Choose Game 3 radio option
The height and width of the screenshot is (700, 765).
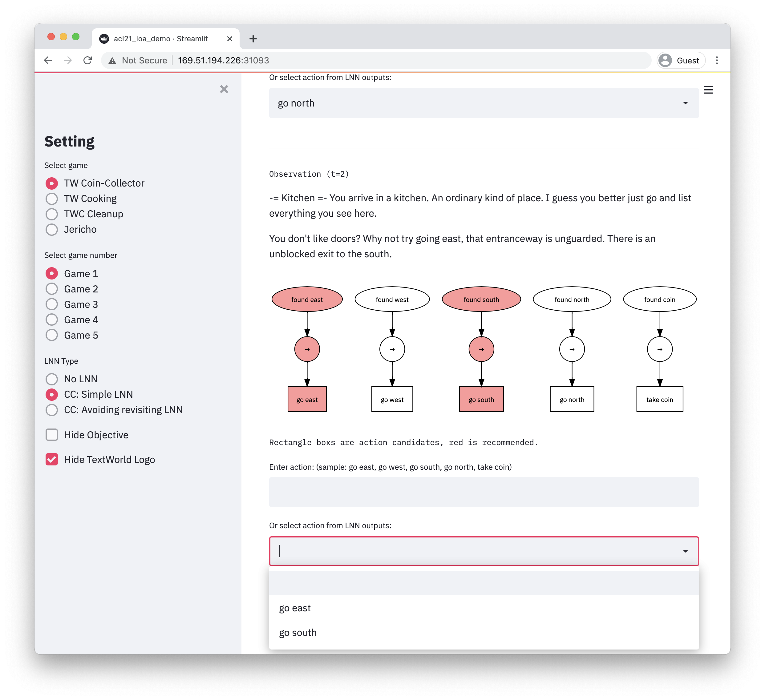coord(52,304)
